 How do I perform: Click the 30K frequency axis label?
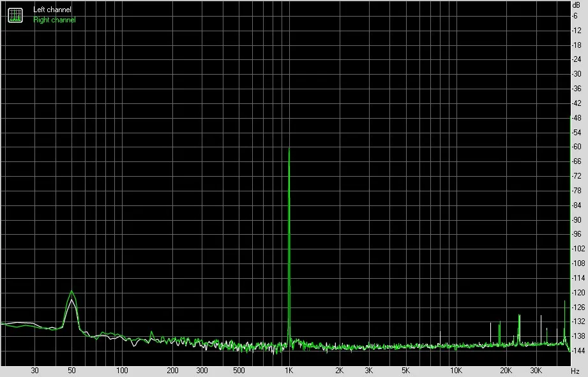click(x=536, y=371)
